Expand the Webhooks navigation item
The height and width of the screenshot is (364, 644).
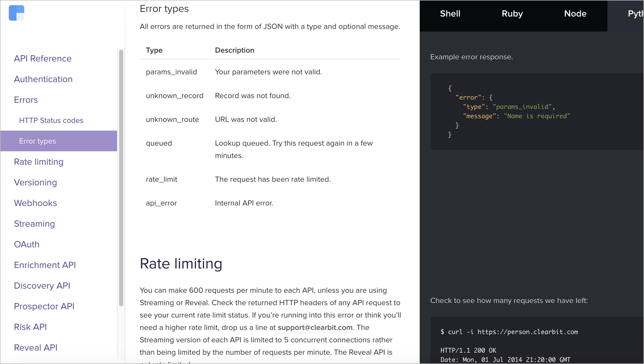point(36,203)
